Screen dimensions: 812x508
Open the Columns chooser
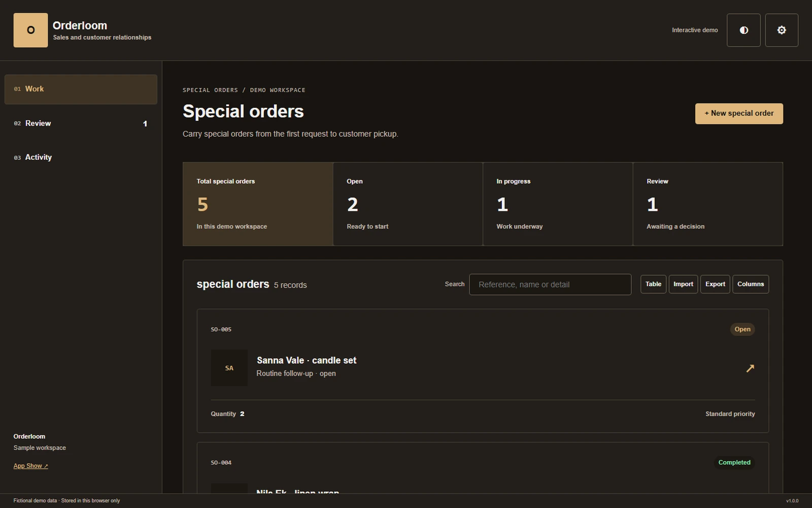click(751, 284)
